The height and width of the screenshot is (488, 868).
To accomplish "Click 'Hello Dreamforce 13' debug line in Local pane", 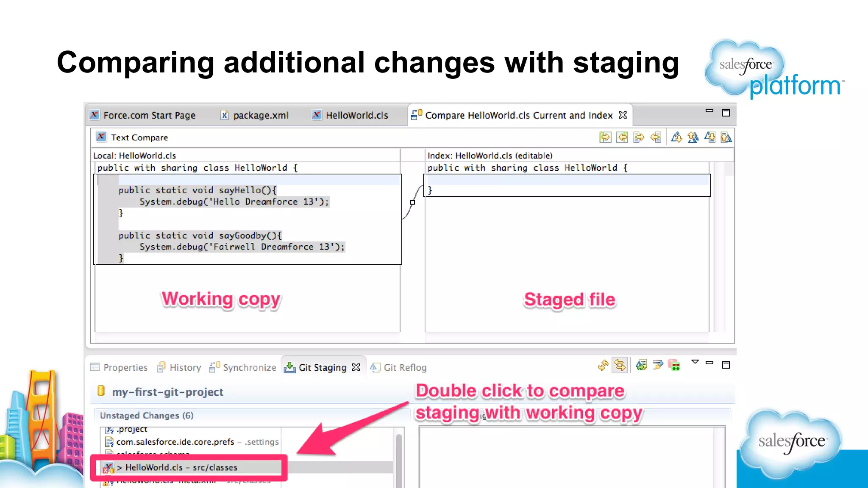I will pos(234,202).
